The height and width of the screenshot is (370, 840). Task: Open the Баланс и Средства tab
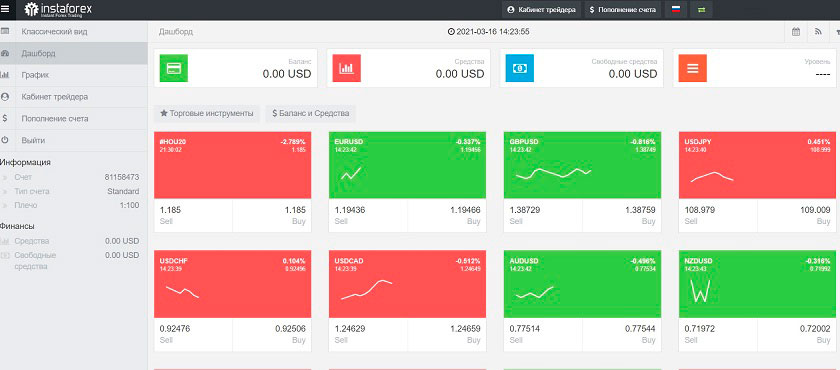(x=311, y=114)
